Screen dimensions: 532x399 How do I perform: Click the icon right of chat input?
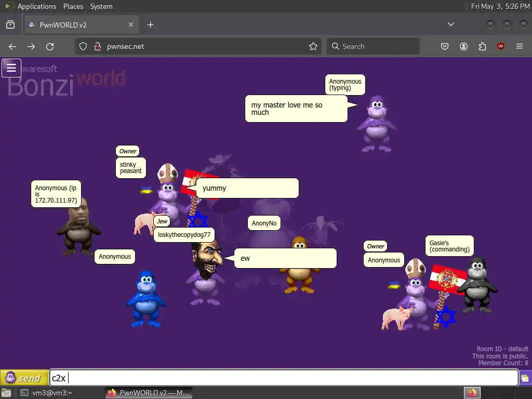[x=525, y=378]
